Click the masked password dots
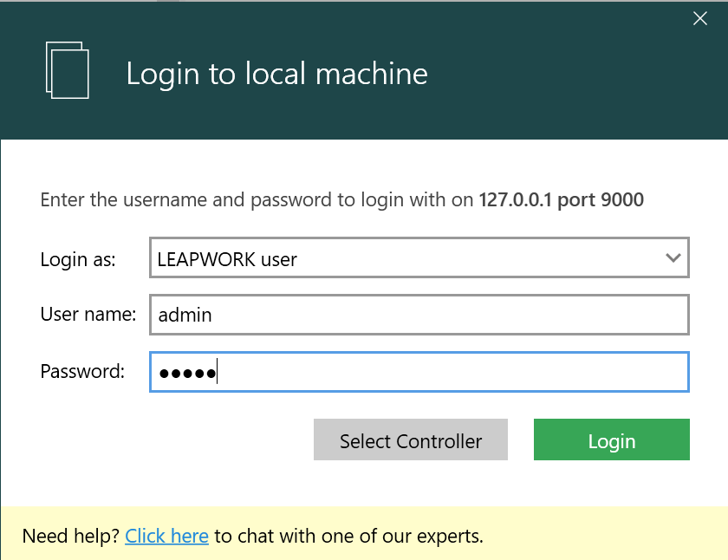This screenshot has height=560, width=728. (x=186, y=373)
